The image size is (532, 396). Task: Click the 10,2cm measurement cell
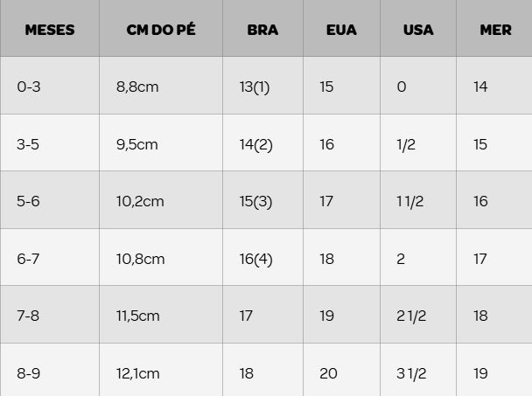coord(140,201)
